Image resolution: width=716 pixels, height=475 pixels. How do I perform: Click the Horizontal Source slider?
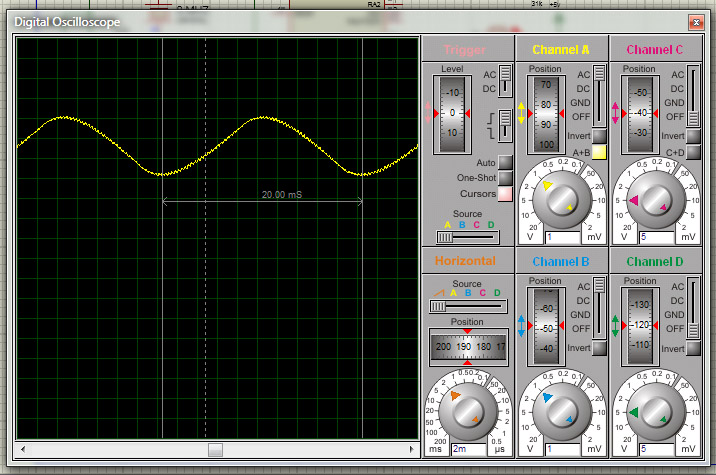468,306
